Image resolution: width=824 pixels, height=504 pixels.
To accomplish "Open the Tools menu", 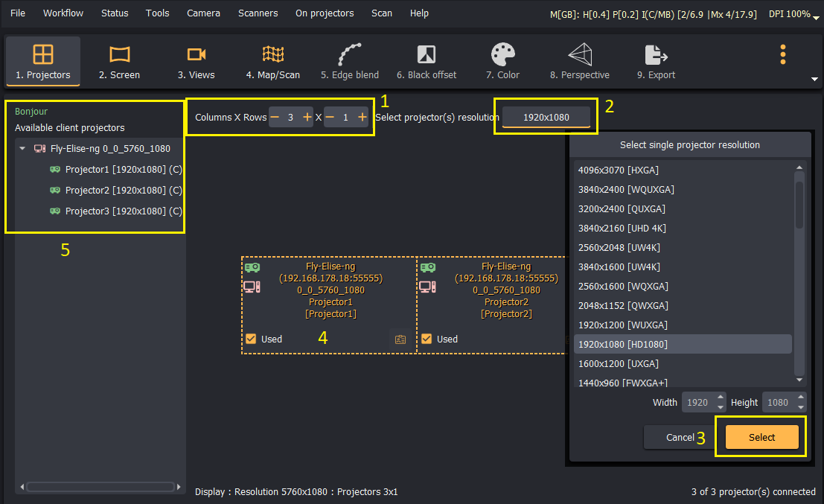I will [x=158, y=13].
